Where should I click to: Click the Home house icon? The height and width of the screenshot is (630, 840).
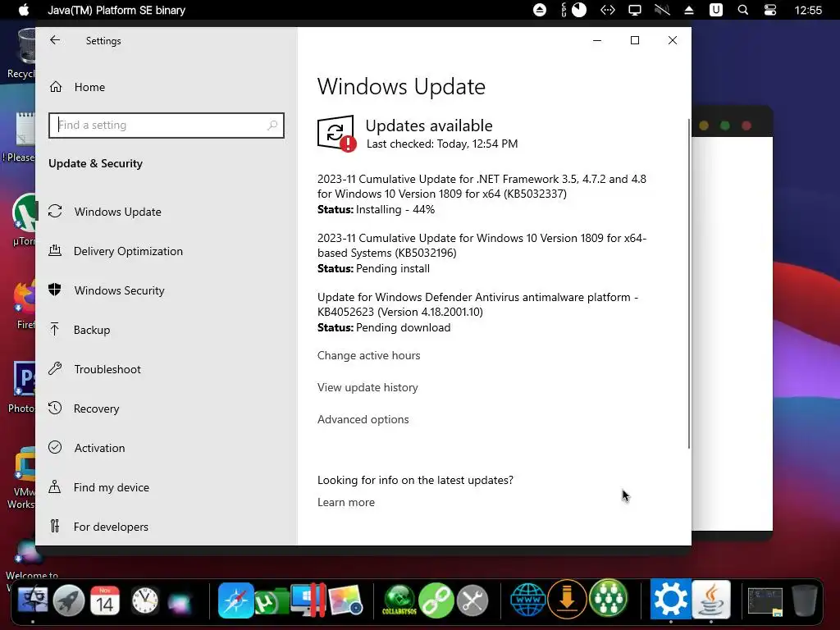56,87
